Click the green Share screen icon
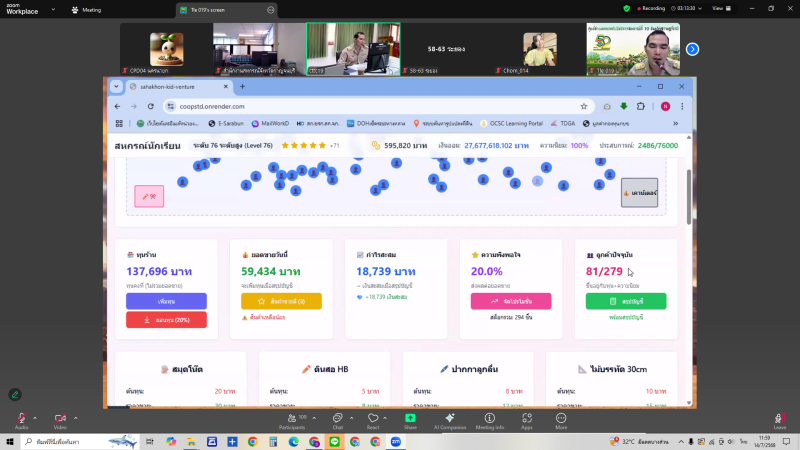 (x=410, y=418)
